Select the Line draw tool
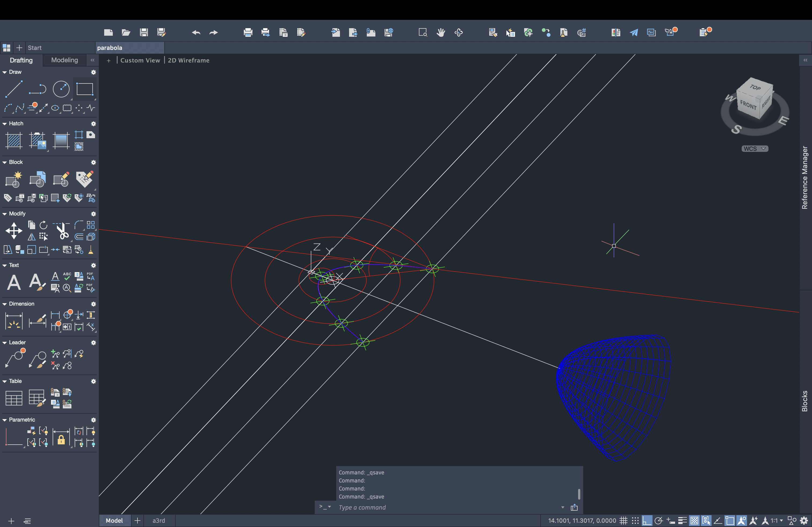Image resolution: width=812 pixels, height=527 pixels. [14, 89]
